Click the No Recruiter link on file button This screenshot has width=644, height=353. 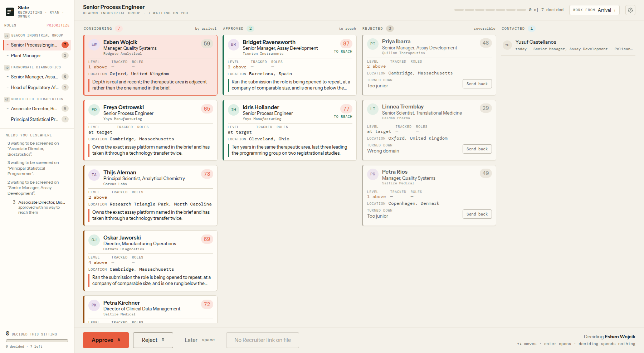pyautogui.click(x=263, y=340)
